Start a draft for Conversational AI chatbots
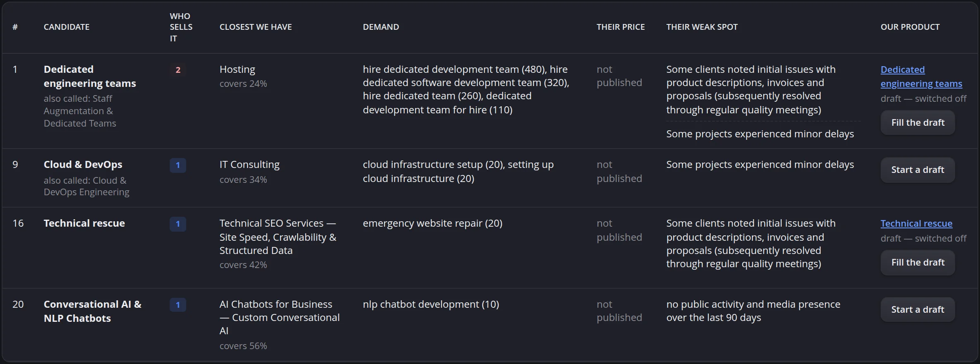The width and height of the screenshot is (980, 364). click(918, 309)
